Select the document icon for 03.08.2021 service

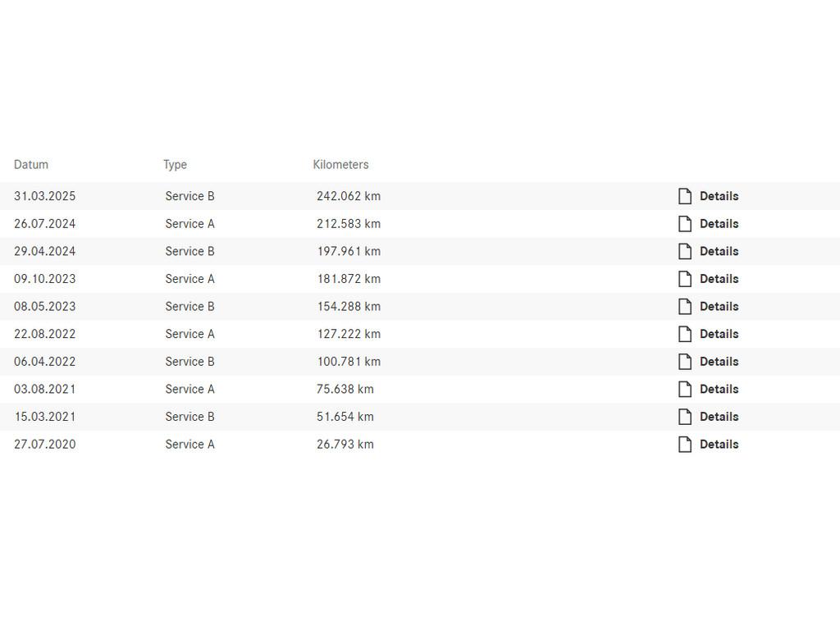[x=685, y=389]
